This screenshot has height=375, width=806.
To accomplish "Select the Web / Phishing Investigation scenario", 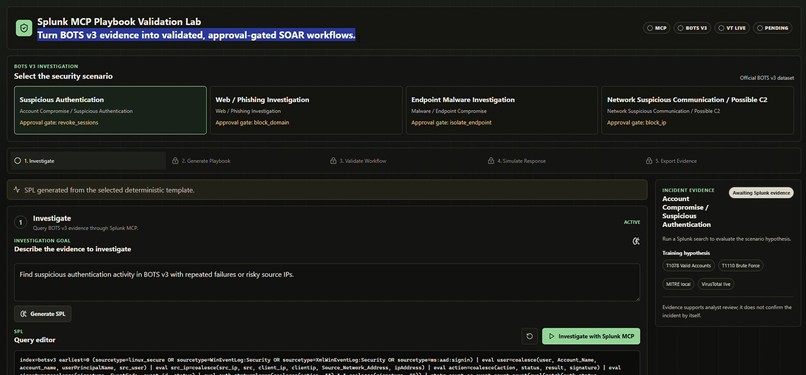I will (306, 110).
